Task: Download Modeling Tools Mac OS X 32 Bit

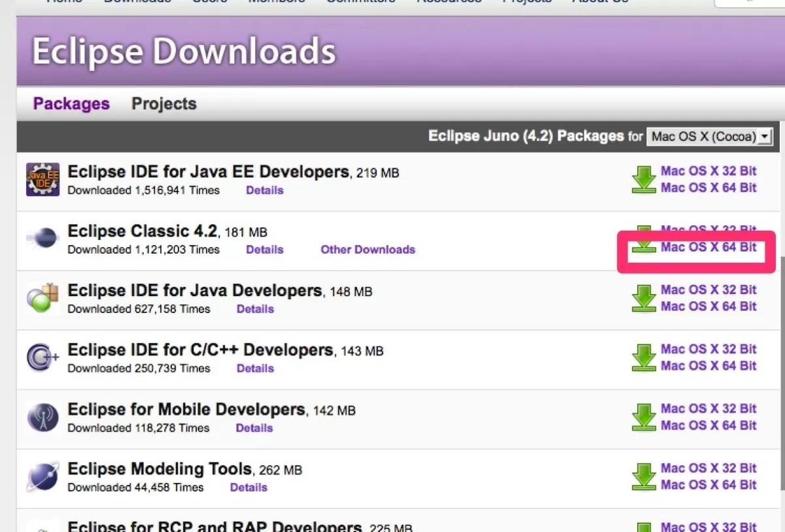Action: tap(708, 469)
